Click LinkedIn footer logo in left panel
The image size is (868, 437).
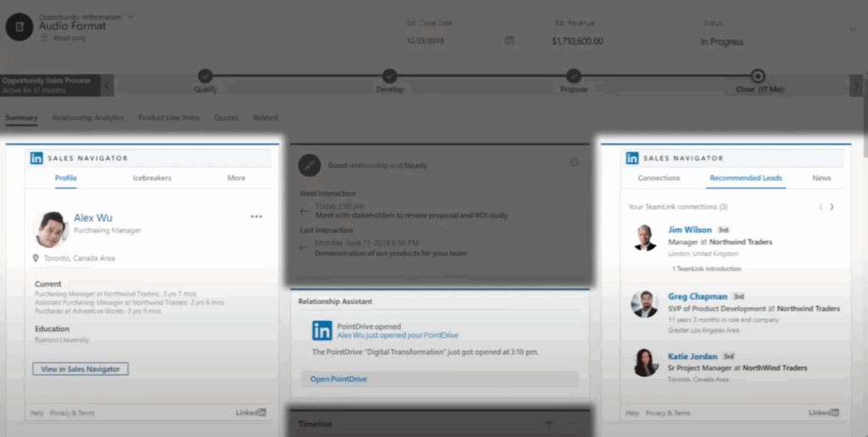[251, 412]
